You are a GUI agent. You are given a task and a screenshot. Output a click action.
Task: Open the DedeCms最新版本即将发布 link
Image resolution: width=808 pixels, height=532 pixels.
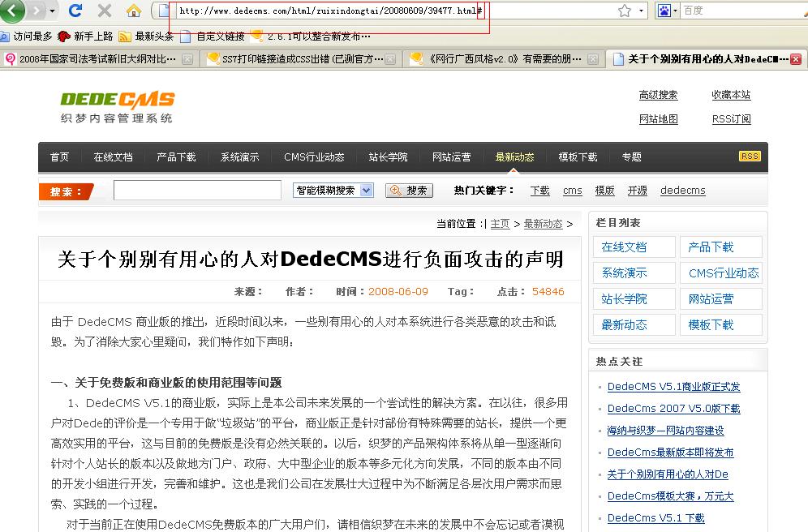(x=670, y=453)
